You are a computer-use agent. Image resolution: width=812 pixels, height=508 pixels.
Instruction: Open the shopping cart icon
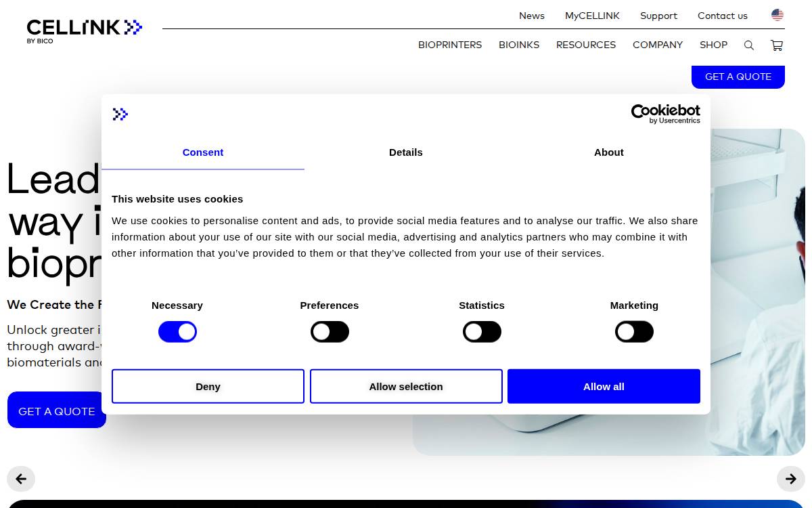tap(777, 45)
